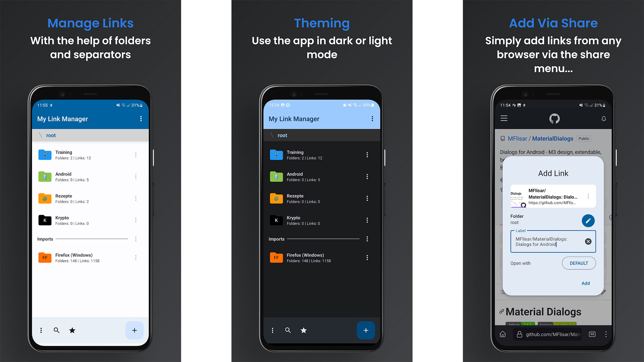Click Add button in Add Link dialog
644x362 pixels.
[x=585, y=283]
